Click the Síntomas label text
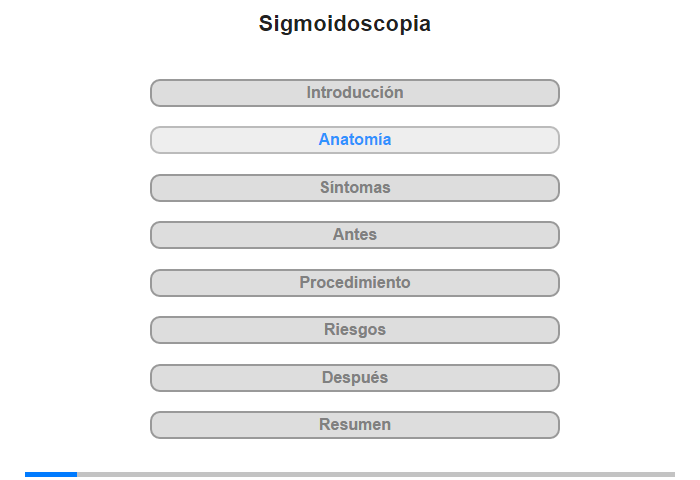This screenshot has width=700, height=480. (355, 187)
